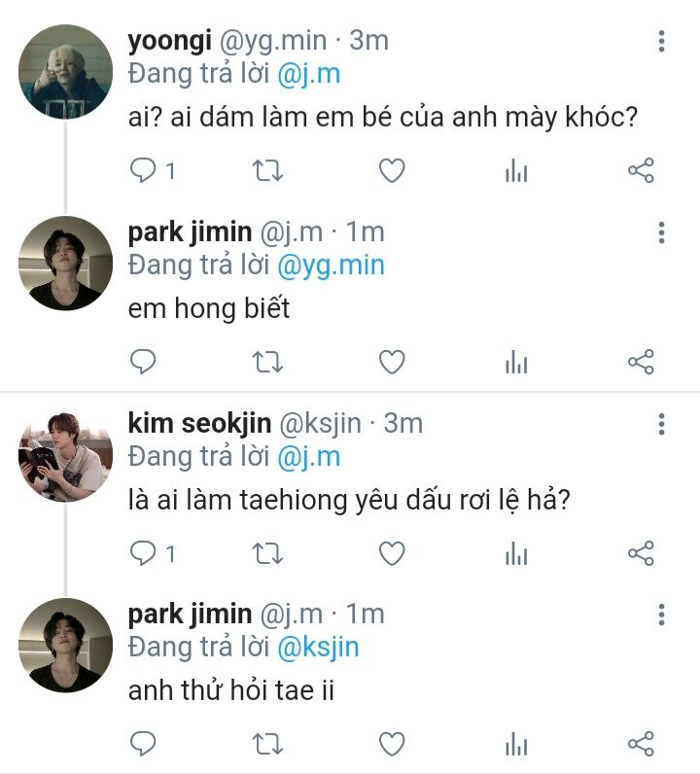Like park jimin's "em hong biết" reply

coord(391,363)
